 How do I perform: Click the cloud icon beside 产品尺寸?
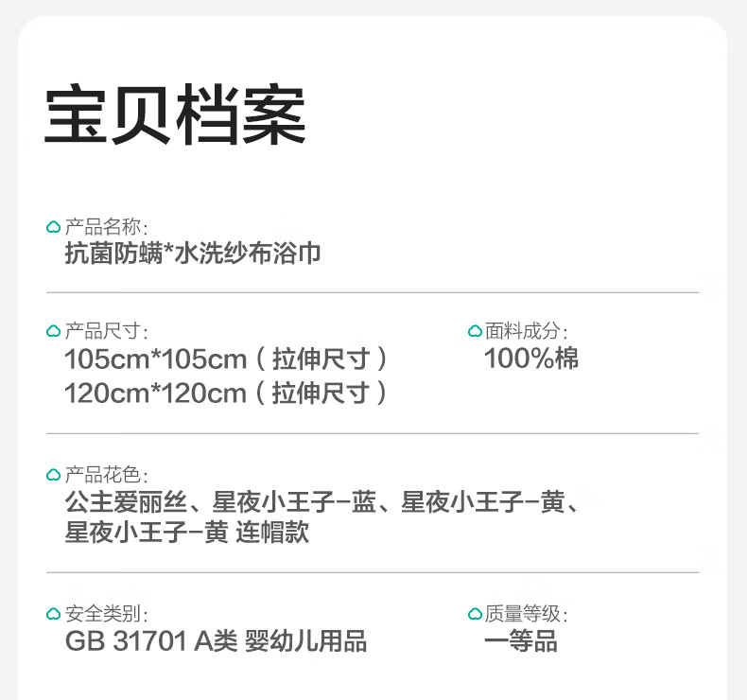(x=53, y=332)
